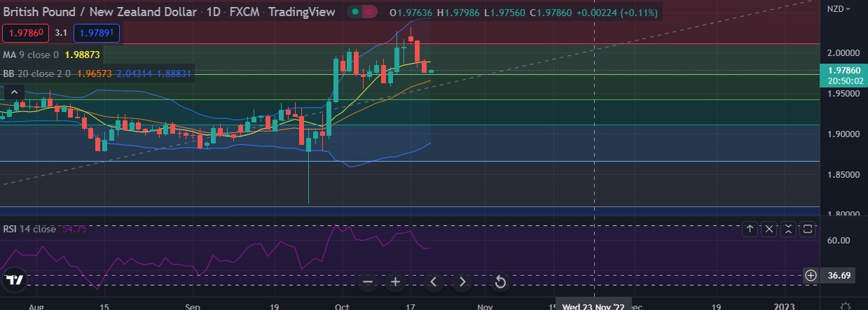Open chart settings gear at bottom right
Image resolution: width=868 pixels, height=310 pixels.
(x=846, y=307)
